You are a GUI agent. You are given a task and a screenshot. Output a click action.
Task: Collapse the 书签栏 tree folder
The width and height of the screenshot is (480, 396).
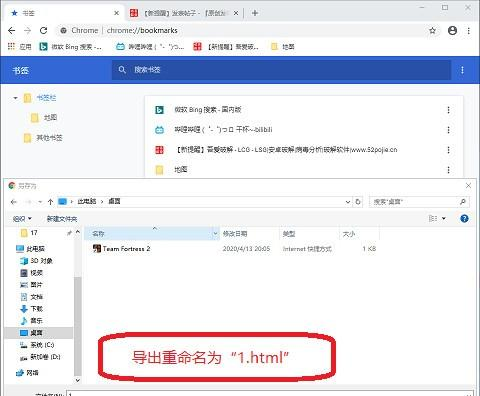(x=15, y=98)
